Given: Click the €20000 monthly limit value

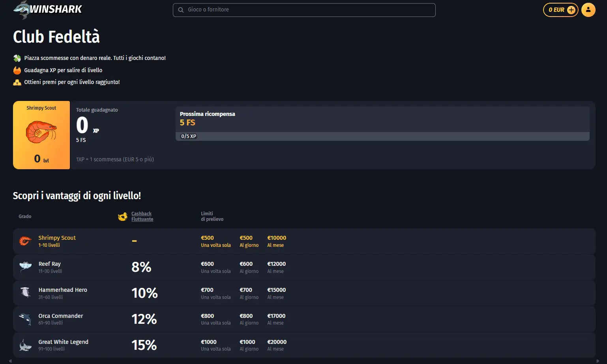Looking at the screenshot, I should coord(277,342).
